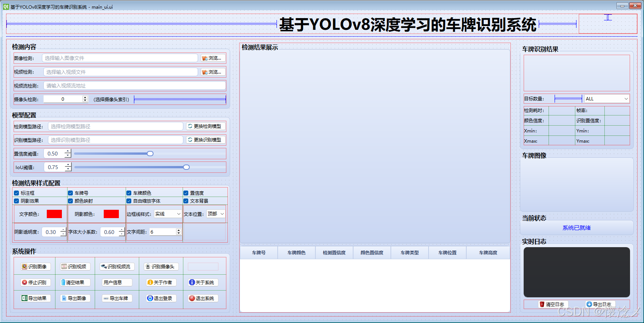644x323 pixels.
Task: Launch 识别视频流 recognition
Action: (x=117, y=266)
